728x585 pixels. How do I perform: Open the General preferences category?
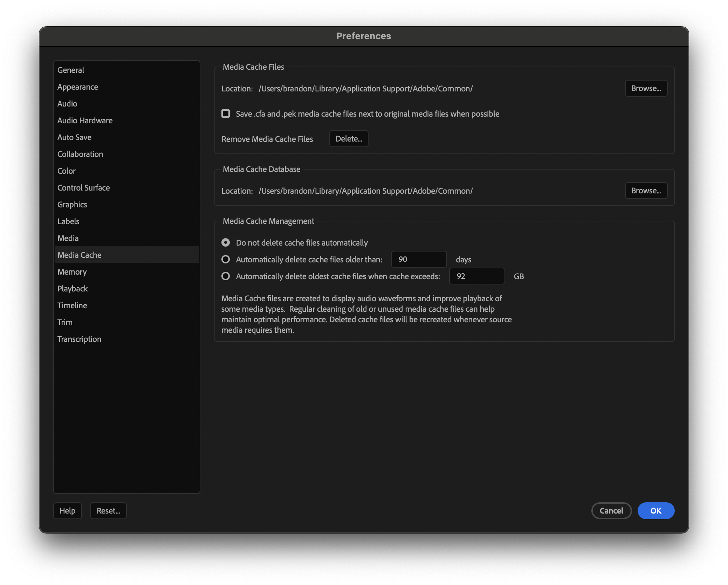pyautogui.click(x=71, y=70)
